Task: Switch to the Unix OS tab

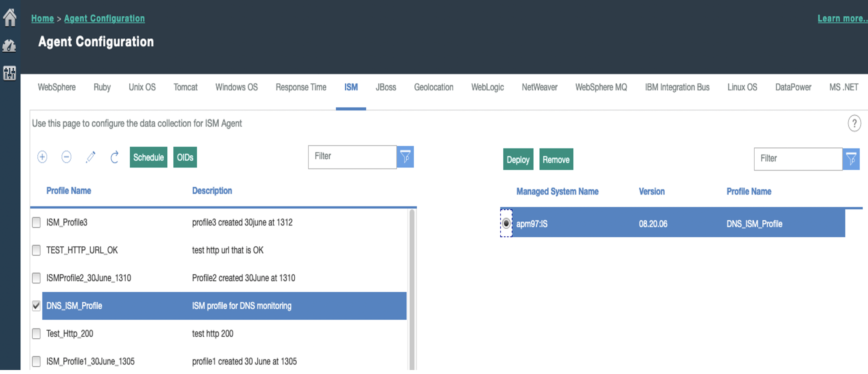Action: tap(142, 87)
